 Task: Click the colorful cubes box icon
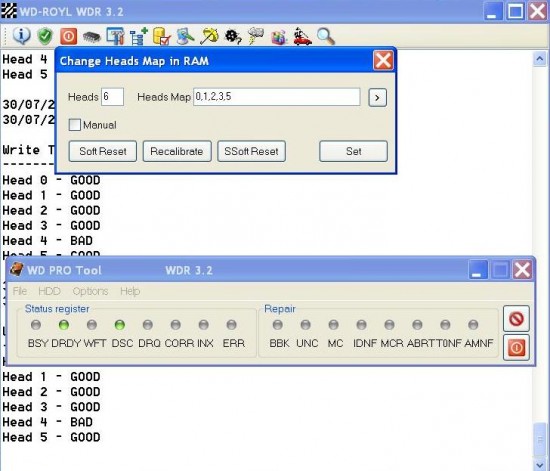[279, 37]
